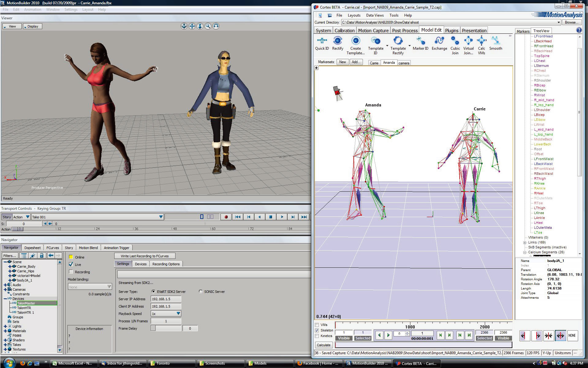
Task: Open Data Views menu in Cortex
Action: (x=375, y=15)
